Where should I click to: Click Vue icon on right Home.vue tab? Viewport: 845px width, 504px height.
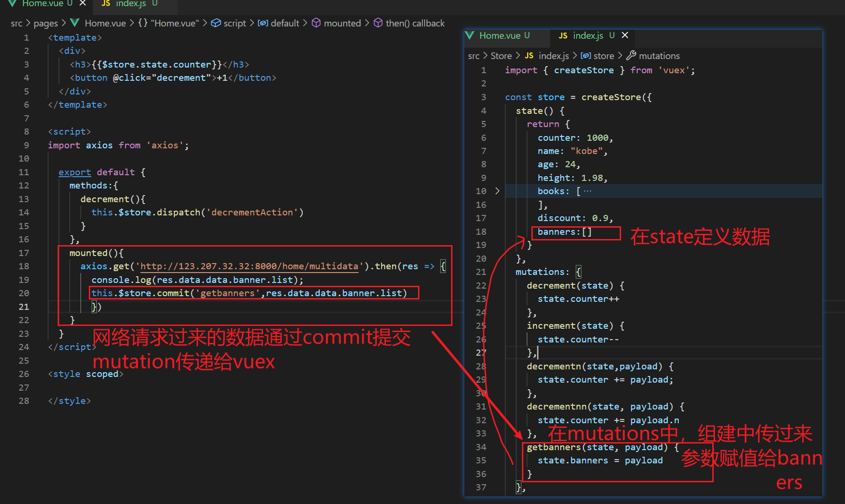pos(470,35)
